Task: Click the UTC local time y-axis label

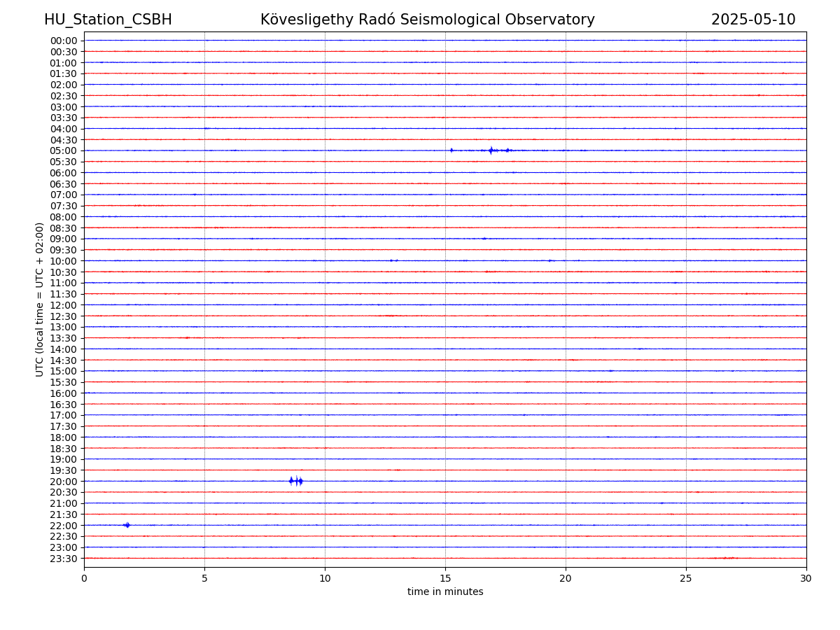Action: 40,300
